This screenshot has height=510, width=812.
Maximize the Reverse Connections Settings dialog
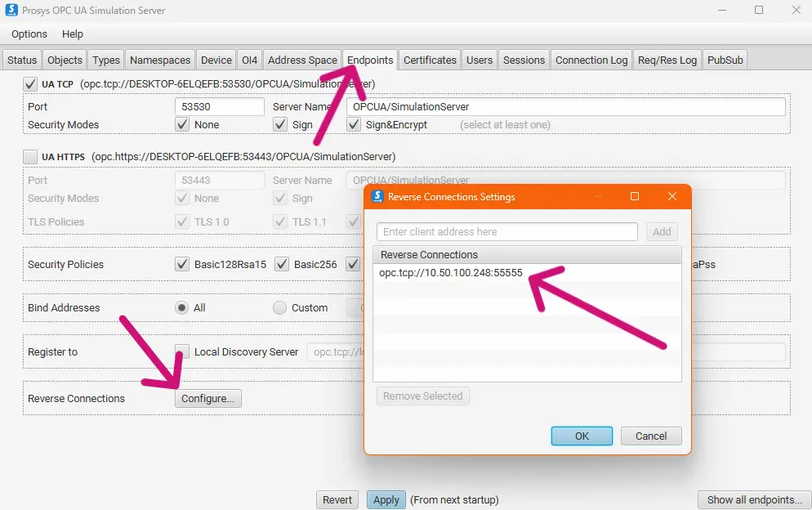pos(635,196)
